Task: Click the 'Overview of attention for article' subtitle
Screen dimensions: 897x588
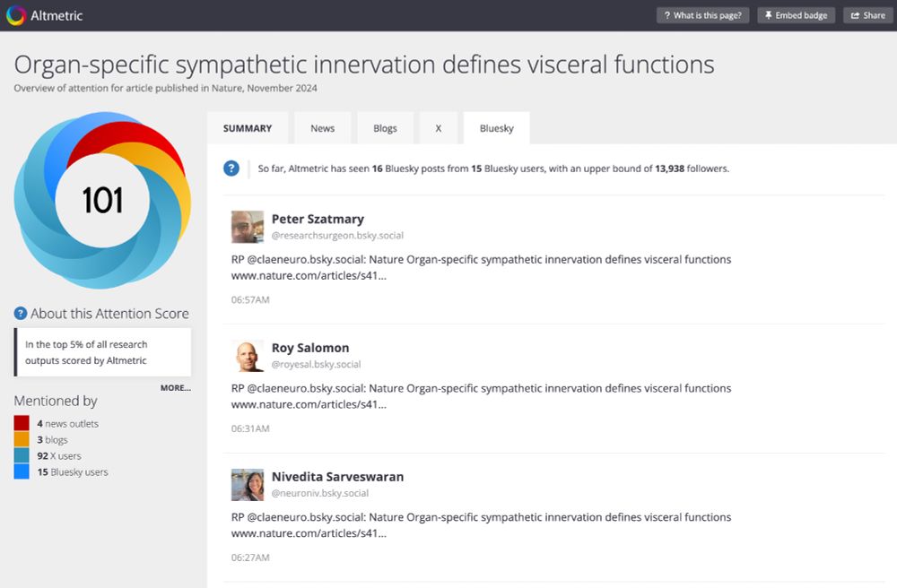Action: click(165, 88)
